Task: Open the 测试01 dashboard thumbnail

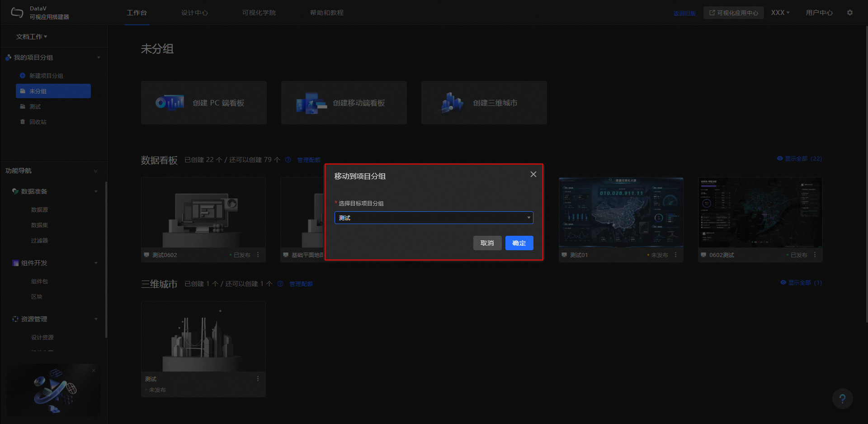Action: [x=621, y=212]
